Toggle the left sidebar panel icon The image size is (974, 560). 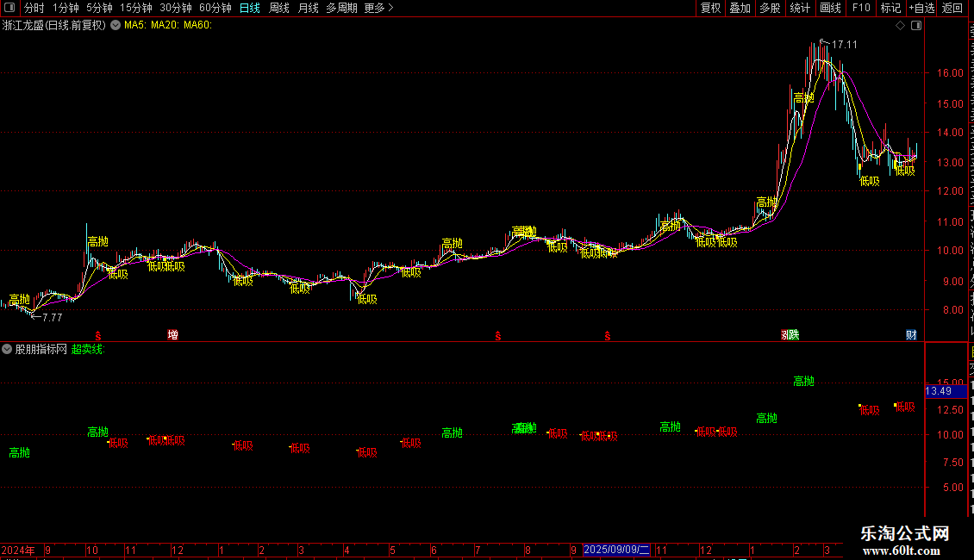[x=9, y=8]
